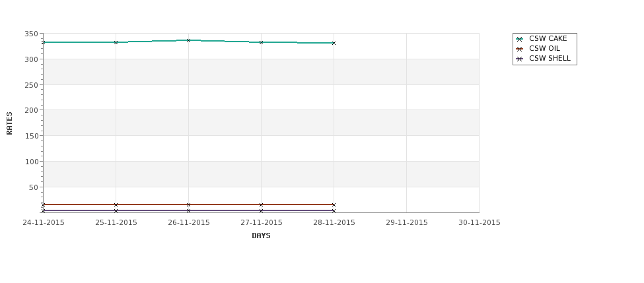Screen dimensions: 644x283
Task: Click the CSW CAKE legend marker icon
Action: [520, 39]
